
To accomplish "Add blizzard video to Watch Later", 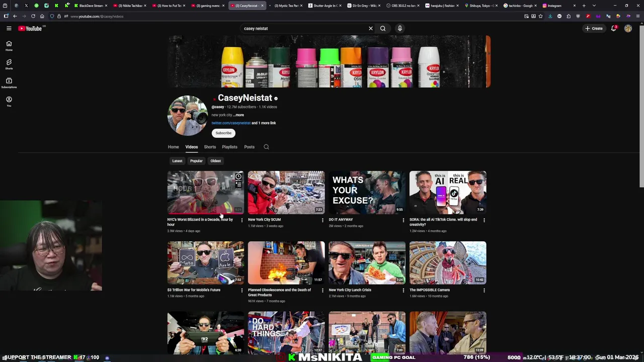I will tap(238, 177).
